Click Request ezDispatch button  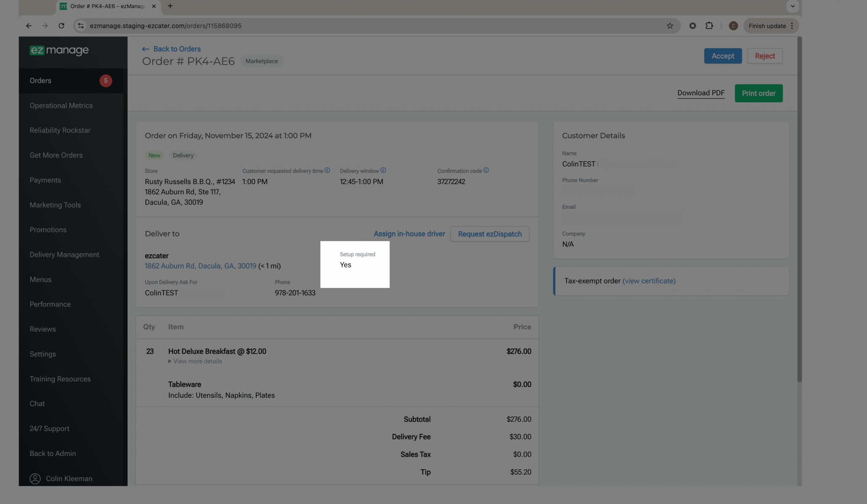(489, 234)
